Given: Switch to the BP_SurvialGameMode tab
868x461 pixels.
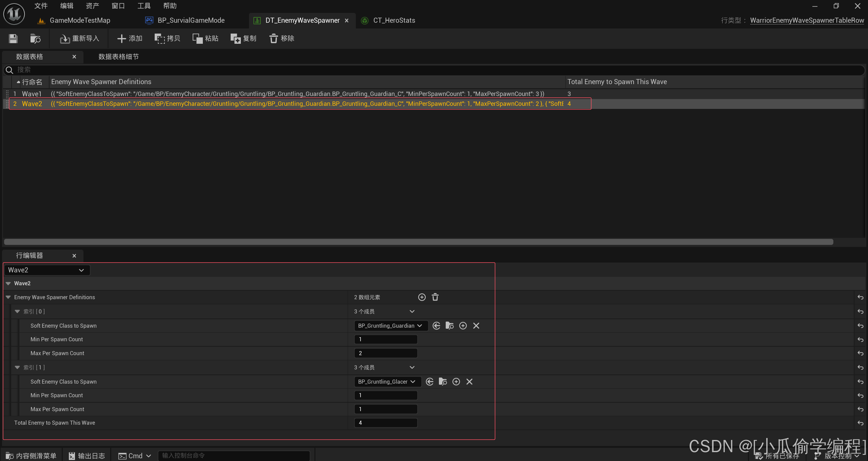Looking at the screenshot, I should [191, 20].
